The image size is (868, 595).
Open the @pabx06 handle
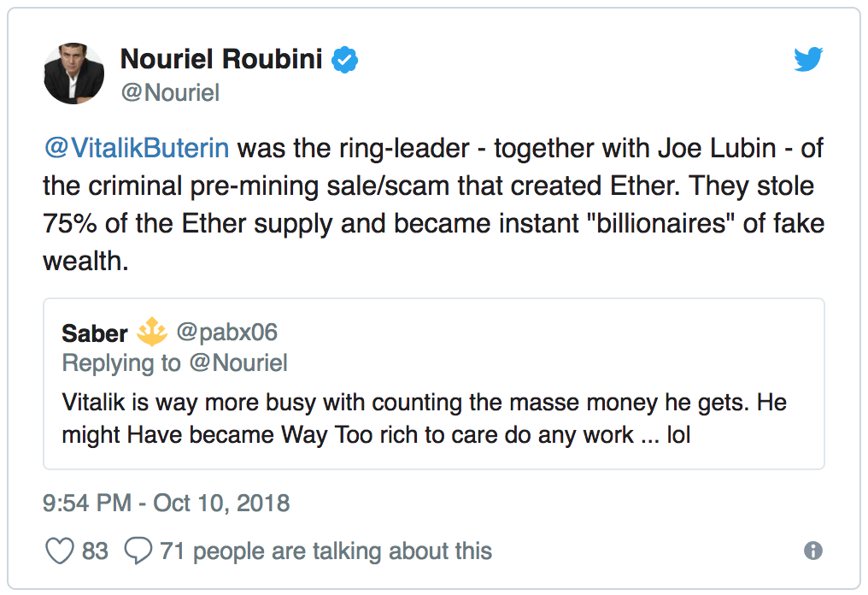tap(226, 332)
